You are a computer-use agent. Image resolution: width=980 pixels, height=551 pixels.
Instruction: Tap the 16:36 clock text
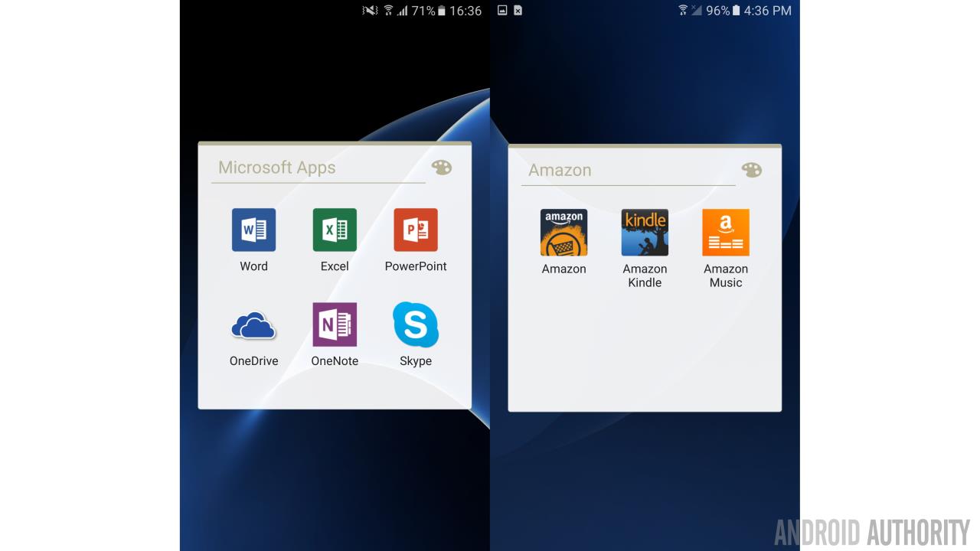coord(465,11)
